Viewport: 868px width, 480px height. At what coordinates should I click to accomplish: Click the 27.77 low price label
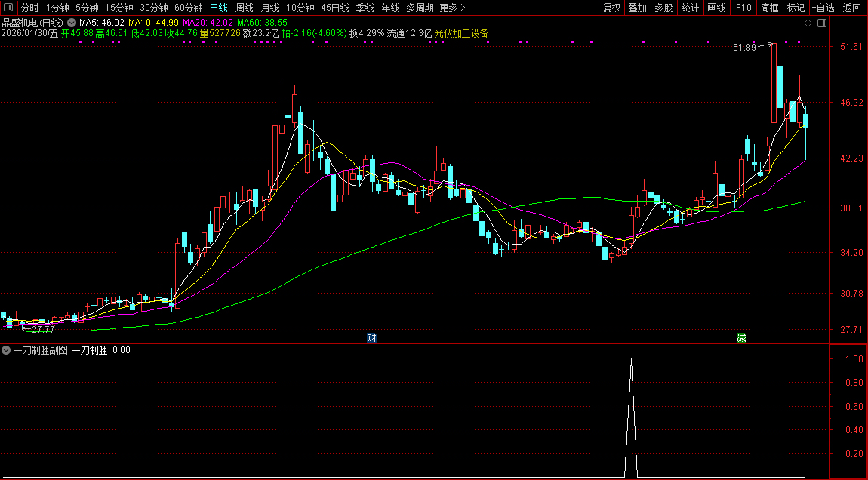point(43,329)
